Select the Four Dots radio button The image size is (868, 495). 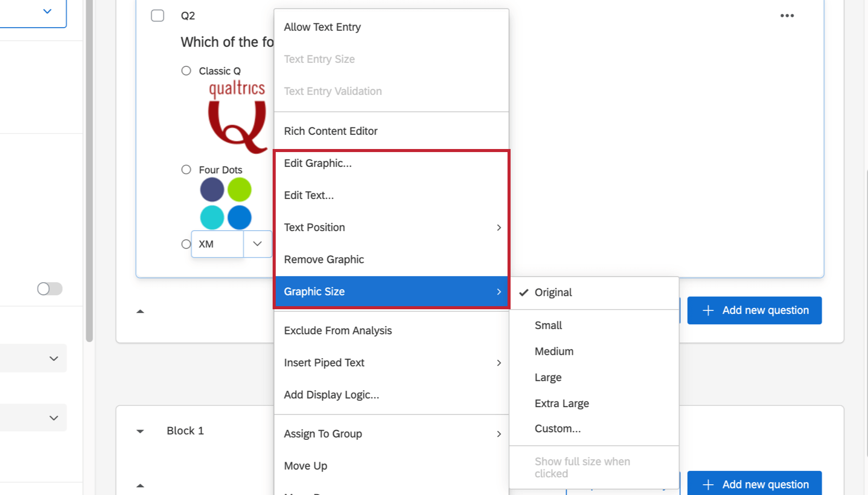pyautogui.click(x=186, y=169)
